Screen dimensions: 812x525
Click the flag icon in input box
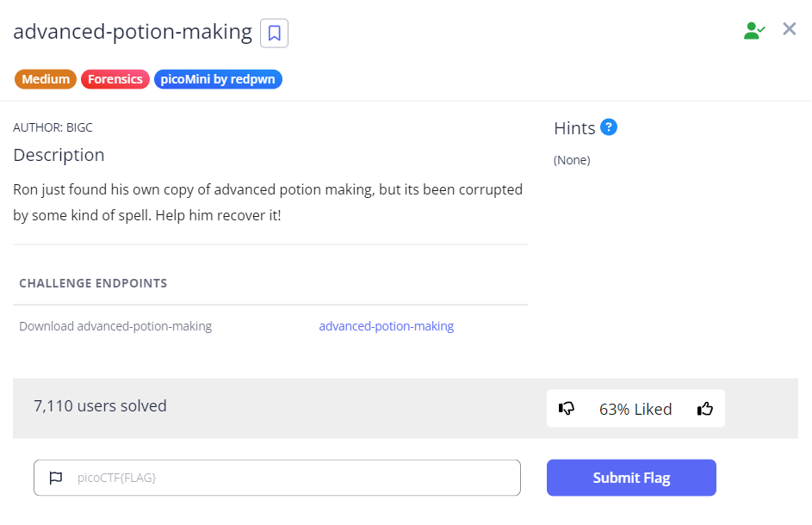tap(56, 478)
